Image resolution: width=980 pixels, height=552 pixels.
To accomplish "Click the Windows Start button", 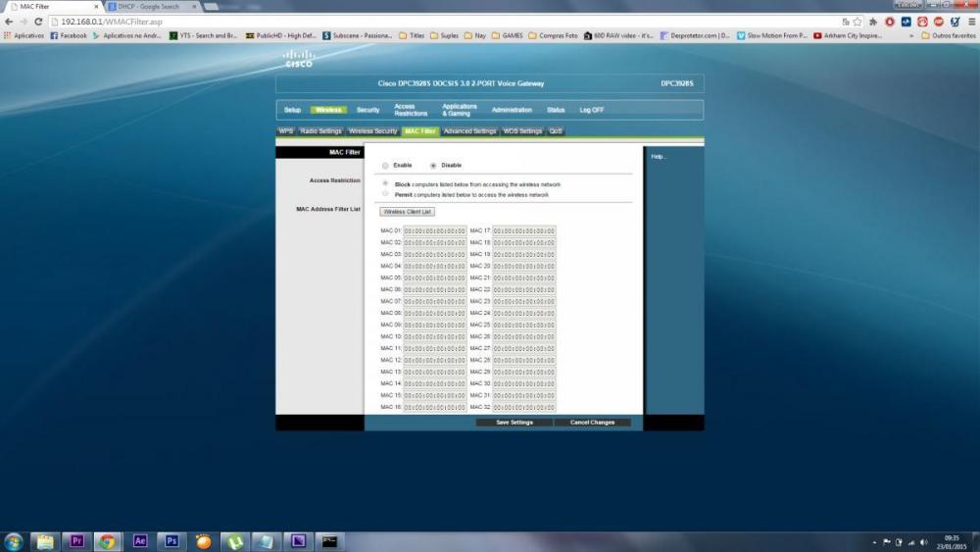I will pos(14,541).
